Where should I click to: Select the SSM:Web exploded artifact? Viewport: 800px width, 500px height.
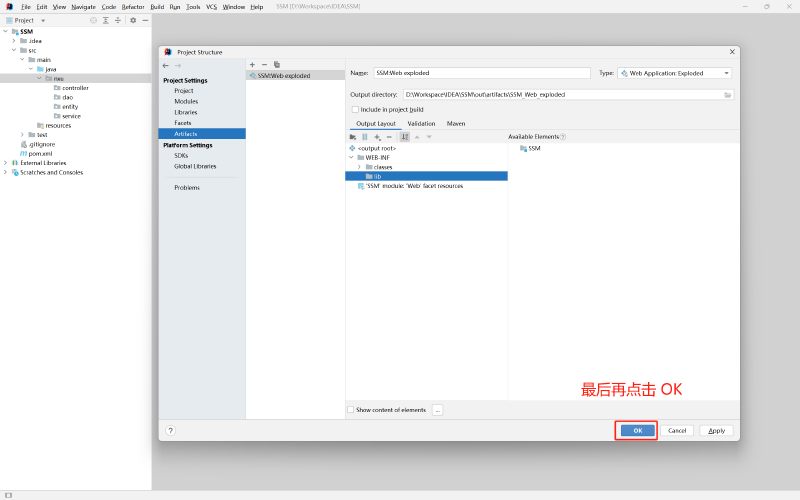pyautogui.click(x=295, y=76)
